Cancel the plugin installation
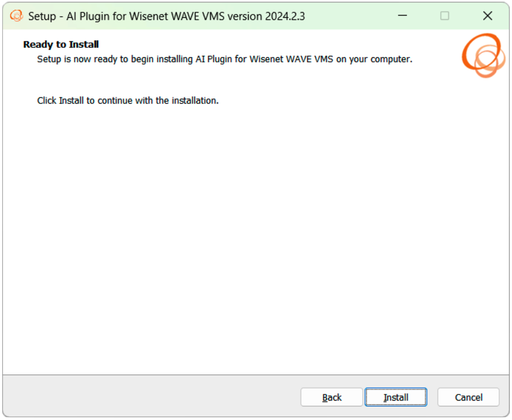Screen dimensions: 512x420 468,397
